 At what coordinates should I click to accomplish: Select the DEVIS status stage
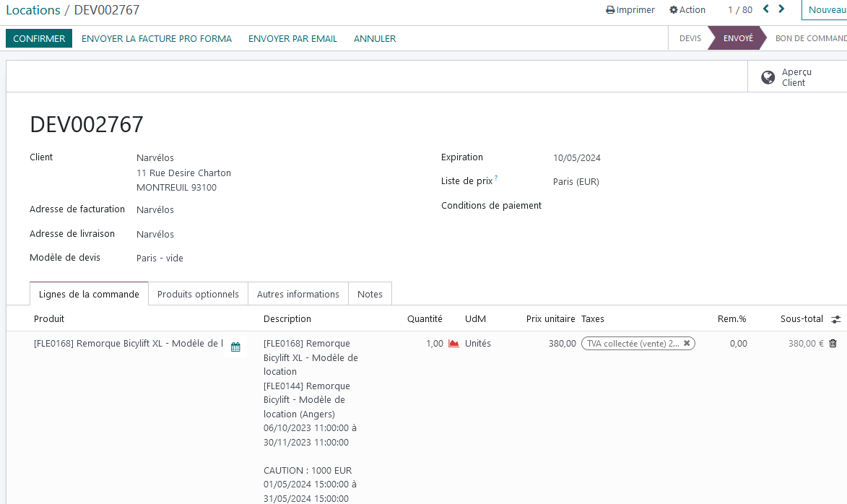[690, 38]
